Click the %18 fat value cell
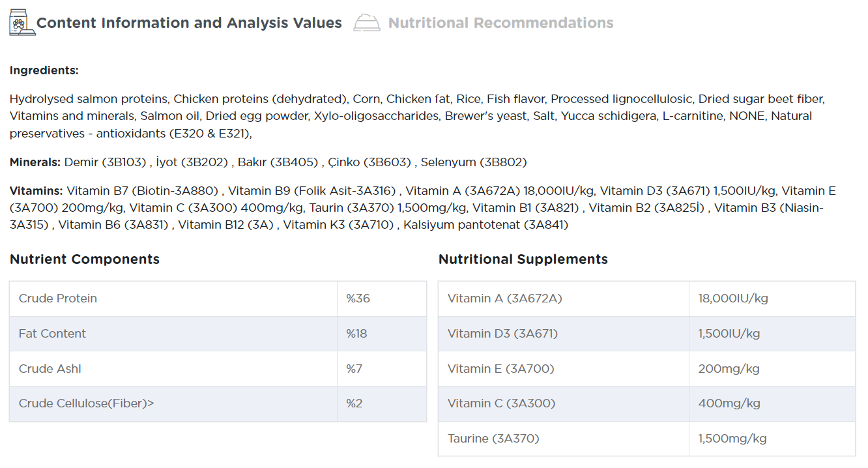The width and height of the screenshot is (868, 468). [382, 334]
